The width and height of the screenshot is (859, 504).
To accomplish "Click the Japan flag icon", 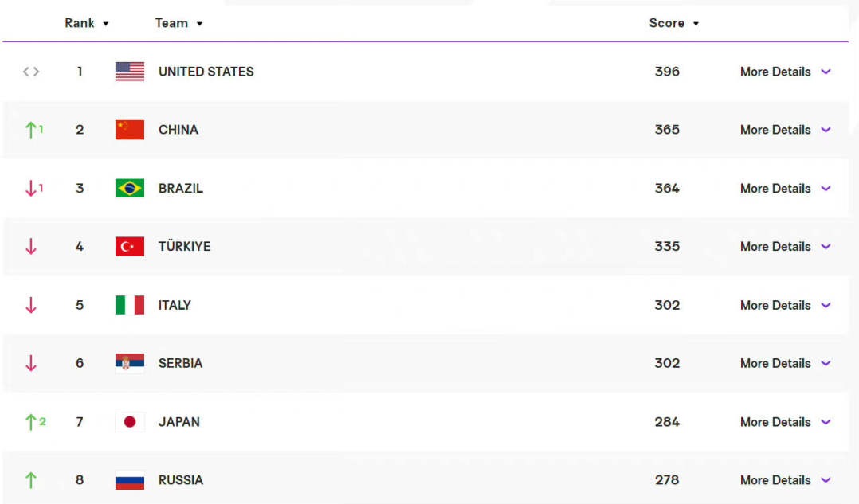I will click(130, 422).
